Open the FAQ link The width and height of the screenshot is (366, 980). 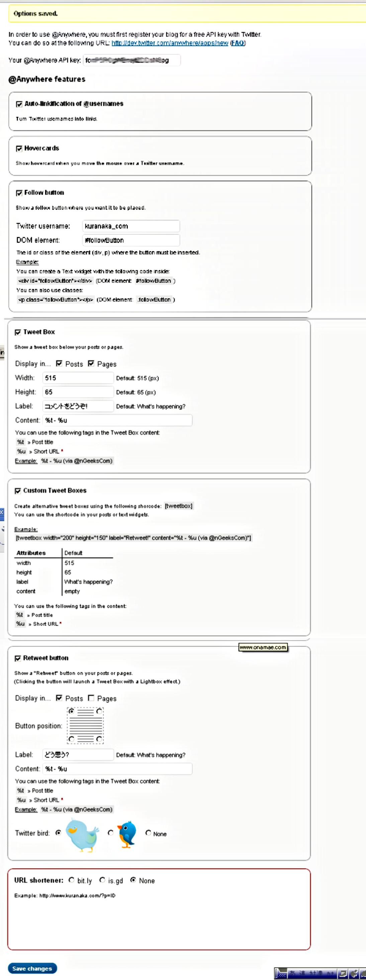(238, 43)
